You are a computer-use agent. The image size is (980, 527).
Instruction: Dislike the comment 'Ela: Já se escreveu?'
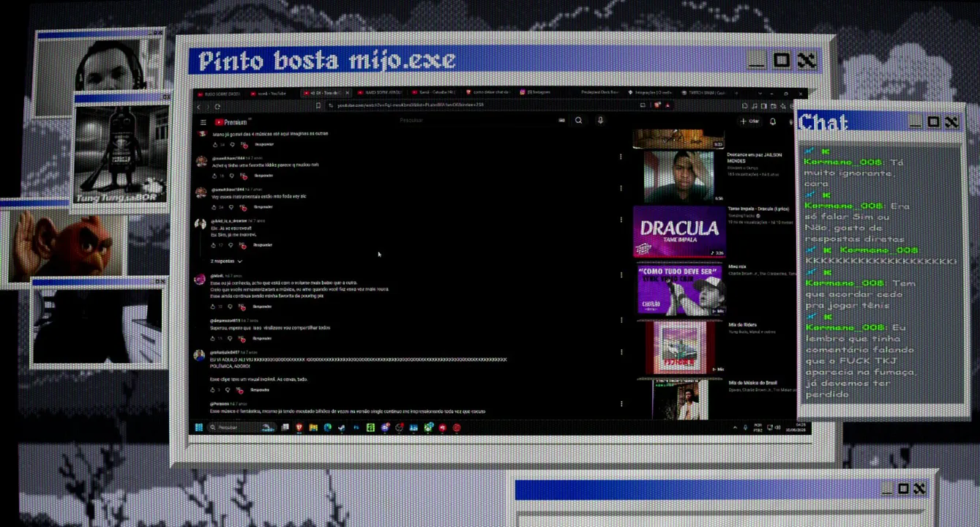click(x=232, y=244)
